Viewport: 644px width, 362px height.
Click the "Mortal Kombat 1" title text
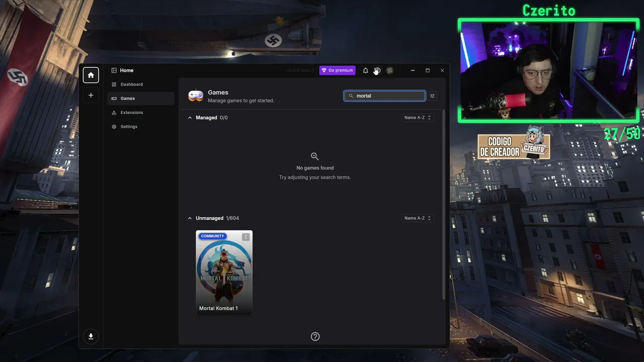point(218,308)
